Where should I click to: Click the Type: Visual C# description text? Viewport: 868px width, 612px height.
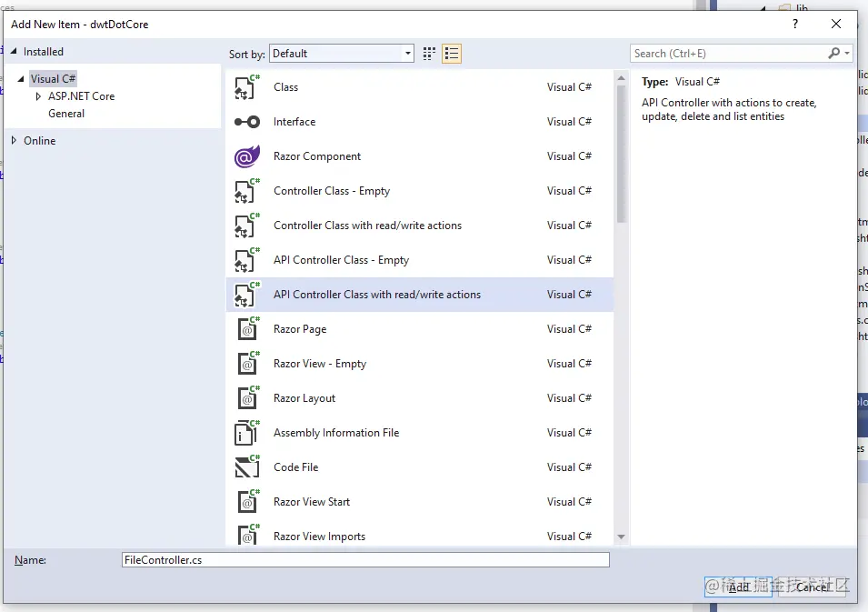click(x=681, y=82)
